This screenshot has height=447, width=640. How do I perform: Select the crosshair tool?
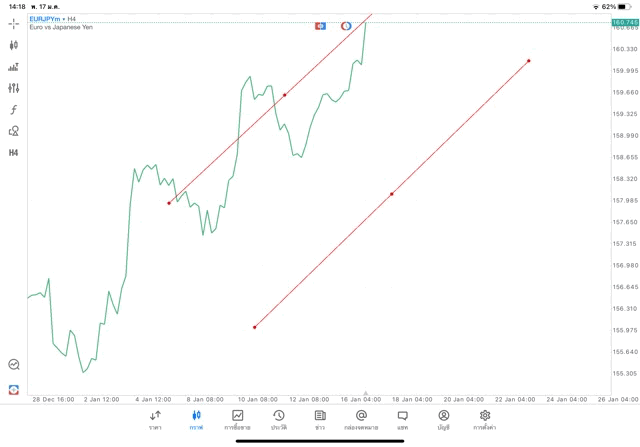click(14, 22)
